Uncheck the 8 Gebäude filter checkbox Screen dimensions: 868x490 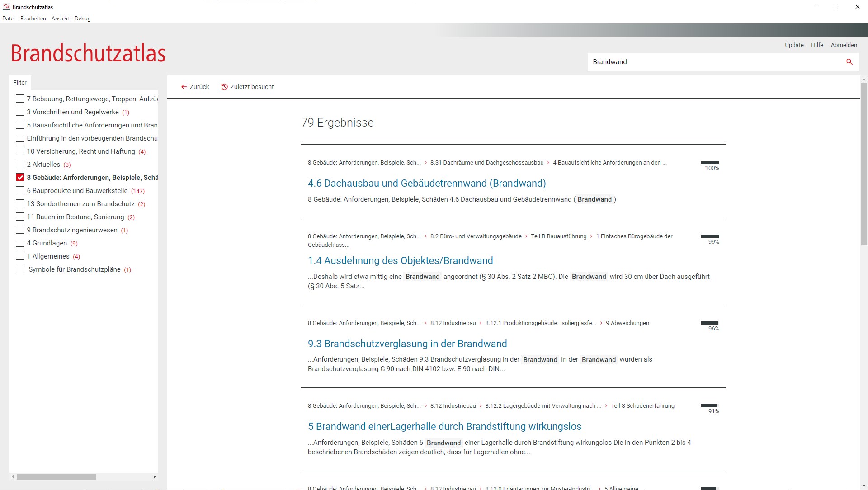coord(20,177)
